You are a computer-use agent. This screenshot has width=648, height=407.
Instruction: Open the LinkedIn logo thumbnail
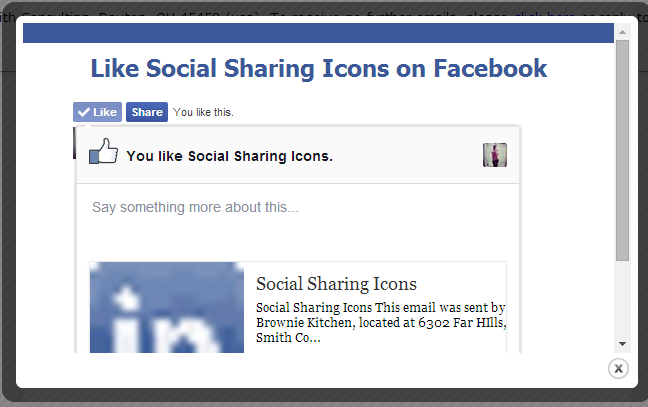[167, 308]
